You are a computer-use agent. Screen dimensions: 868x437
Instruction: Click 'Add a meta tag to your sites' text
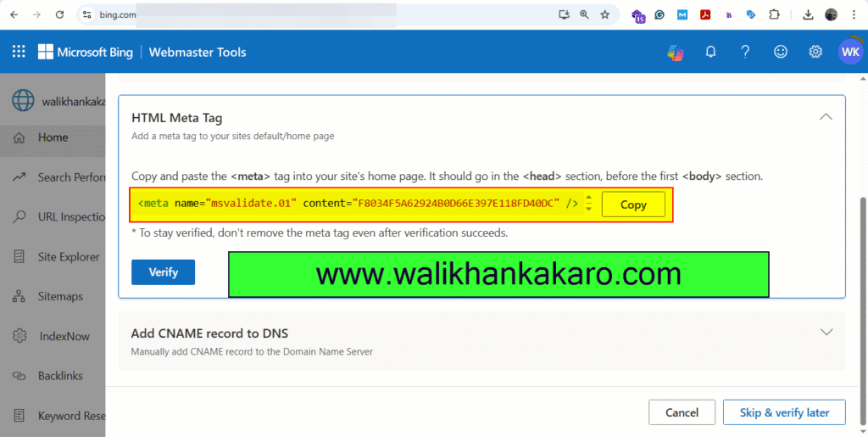tap(232, 136)
